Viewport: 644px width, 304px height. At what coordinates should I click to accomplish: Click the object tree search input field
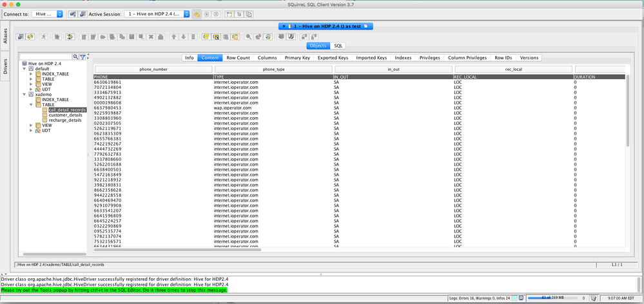coord(46,57)
